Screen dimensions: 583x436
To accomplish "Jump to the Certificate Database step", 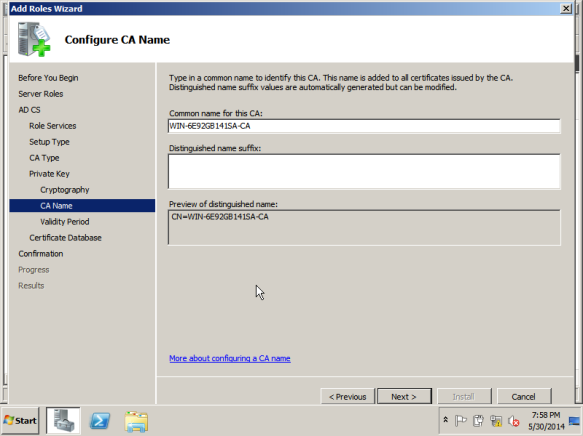I will point(65,238).
